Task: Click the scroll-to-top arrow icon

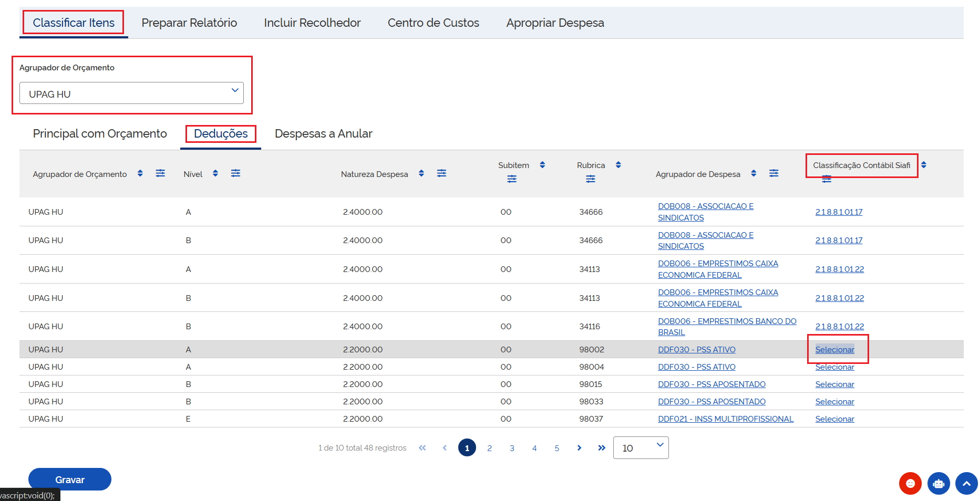Action: coord(967,483)
